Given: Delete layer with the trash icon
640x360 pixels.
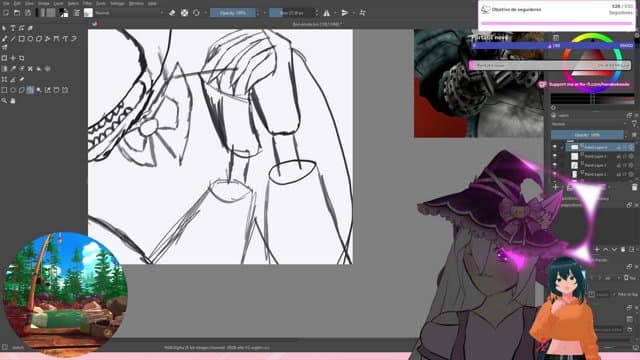Looking at the screenshot, I should (x=634, y=187).
